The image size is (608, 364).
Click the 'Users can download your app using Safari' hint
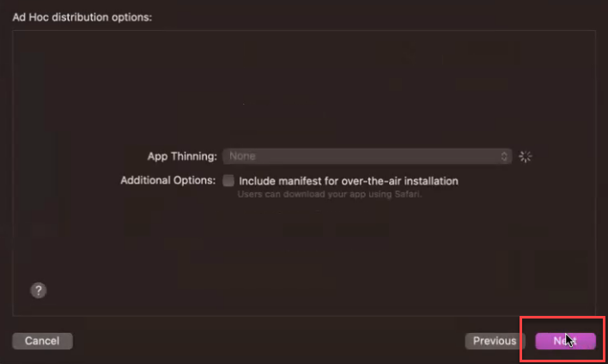329,194
